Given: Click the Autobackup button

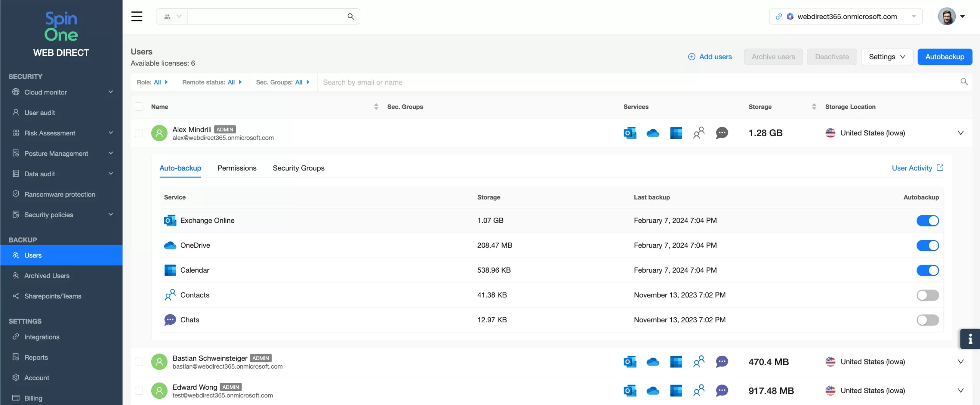Looking at the screenshot, I should (x=944, y=57).
